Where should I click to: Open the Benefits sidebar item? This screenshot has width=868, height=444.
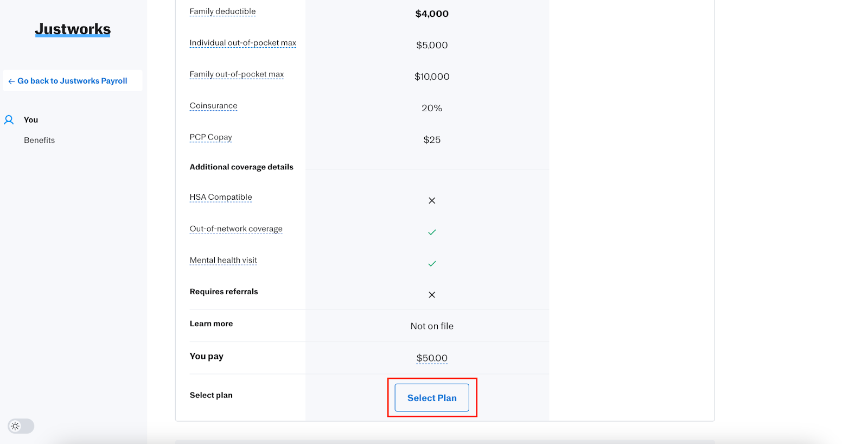click(x=40, y=140)
